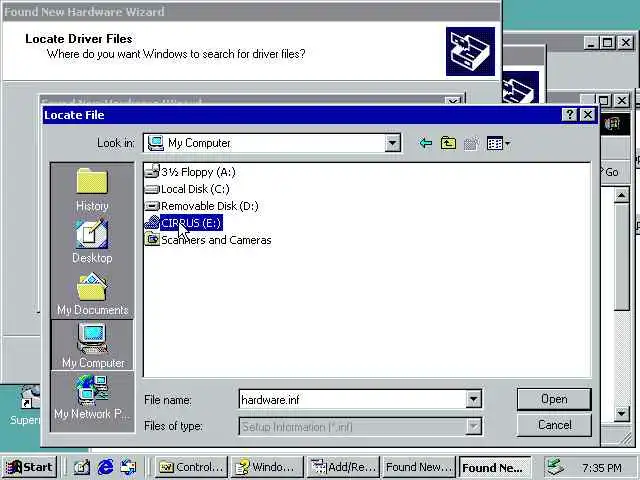Click the Scanners and Cameras label
The height and width of the screenshot is (480, 640).
[x=216, y=240]
